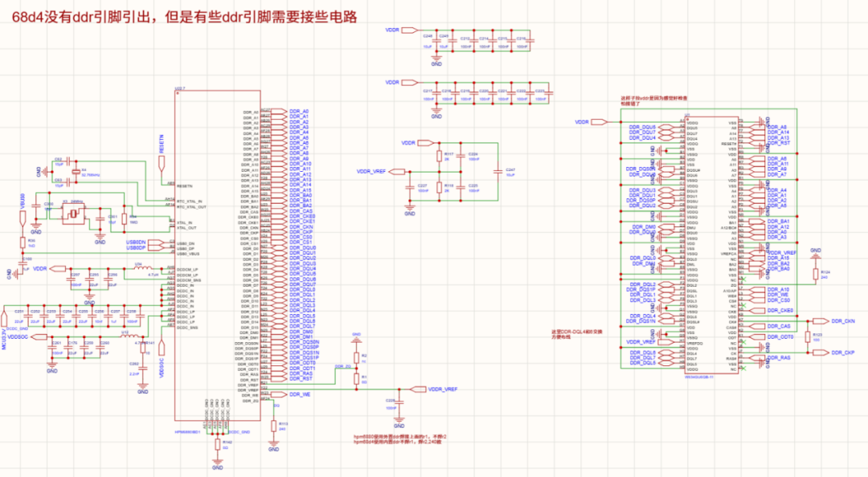Viewport: 868px width, 477px height.
Task: Select the VDDR_VREF input port flag
Action: pyautogui.click(x=397, y=170)
